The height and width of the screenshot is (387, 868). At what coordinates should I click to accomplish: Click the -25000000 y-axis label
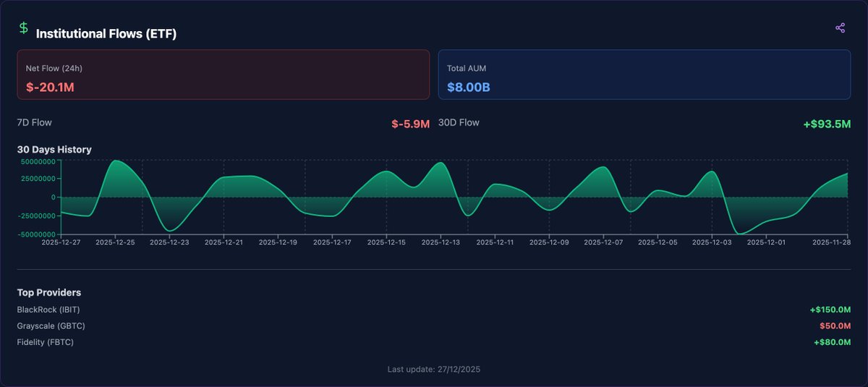click(x=38, y=216)
